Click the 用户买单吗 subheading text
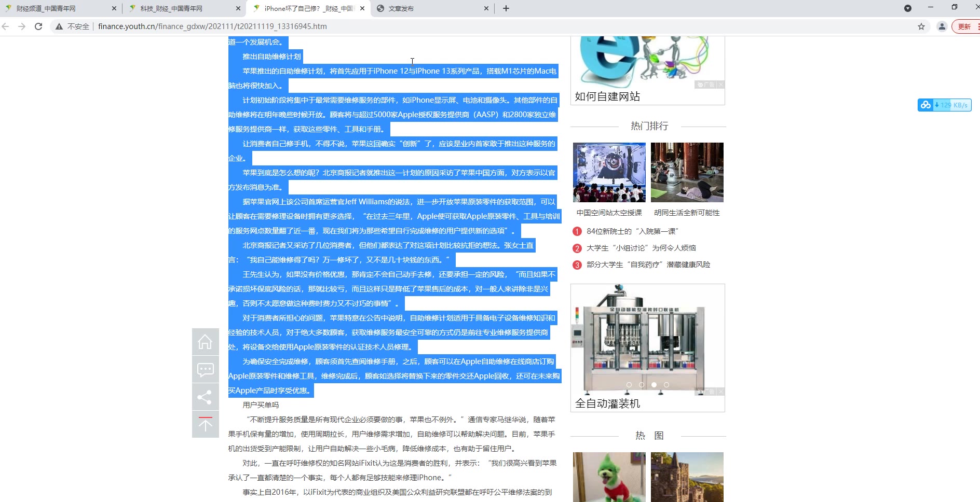 (x=261, y=405)
